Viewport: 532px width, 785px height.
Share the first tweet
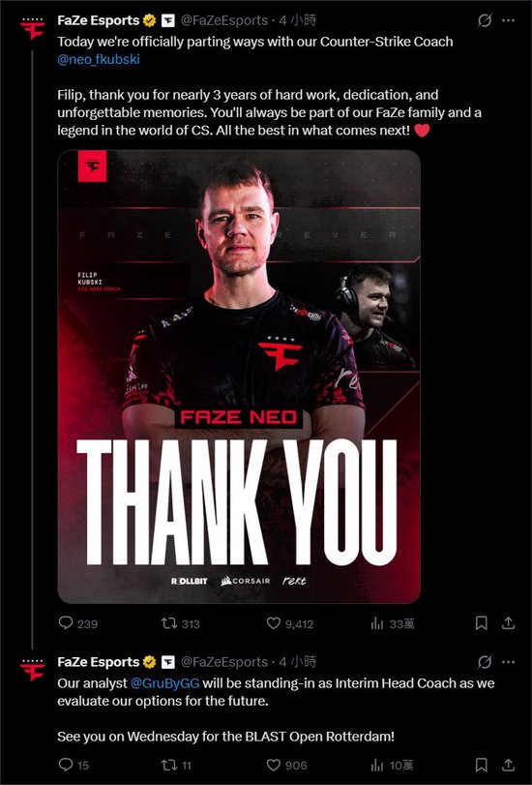(x=509, y=622)
